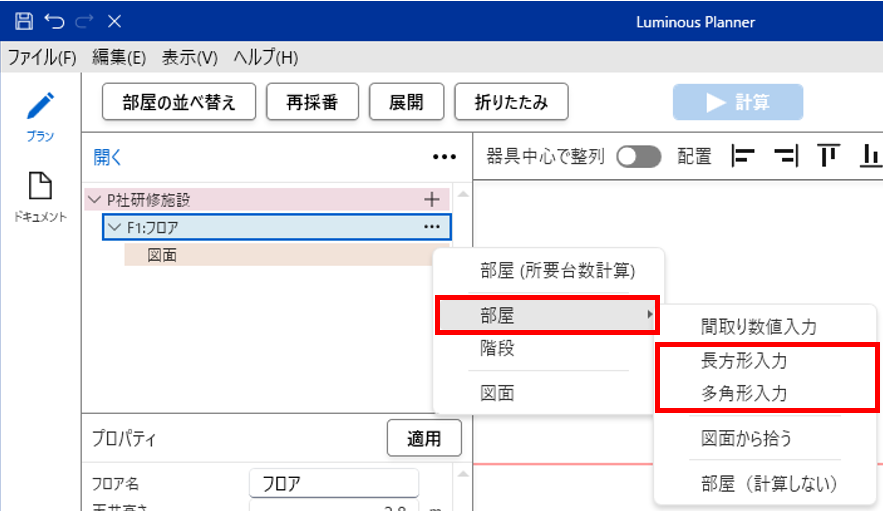Image resolution: width=885 pixels, height=515 pixels.
Task: Toggle the 器具中心で整列 switch
Action: pyautogui.click(x=639, y=157)
